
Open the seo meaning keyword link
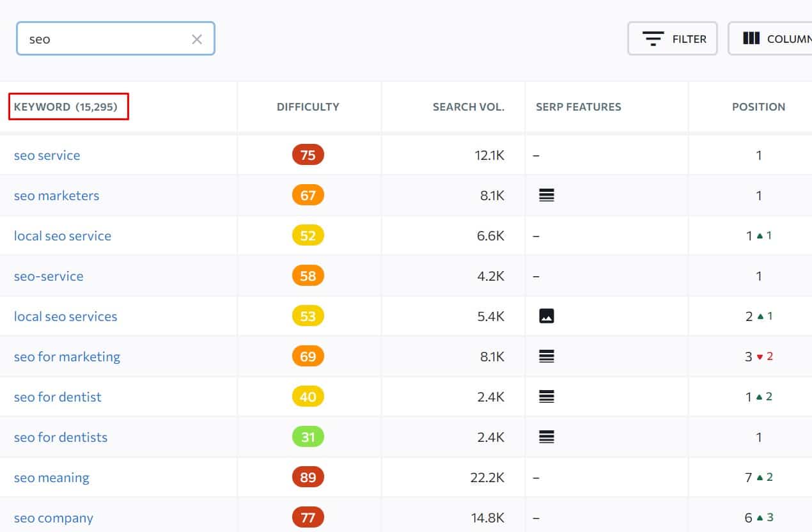pyautogui.click(x=52, y=478)
